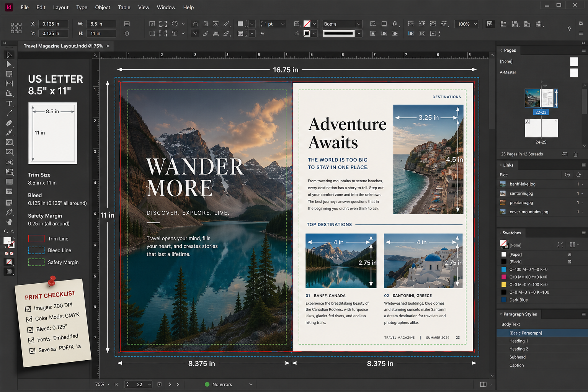Choose the Rectangle Frame tool
This screenshot has width=588, height=392.
coord(9,142)
